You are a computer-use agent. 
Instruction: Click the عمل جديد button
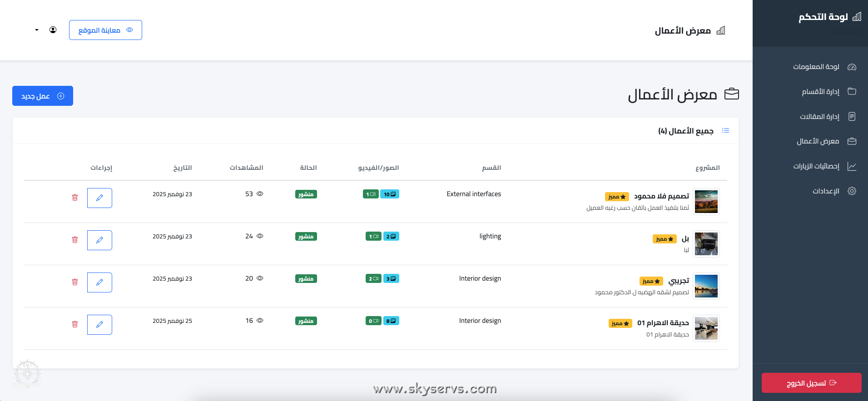pyautogui.click(x=43, y=96)
